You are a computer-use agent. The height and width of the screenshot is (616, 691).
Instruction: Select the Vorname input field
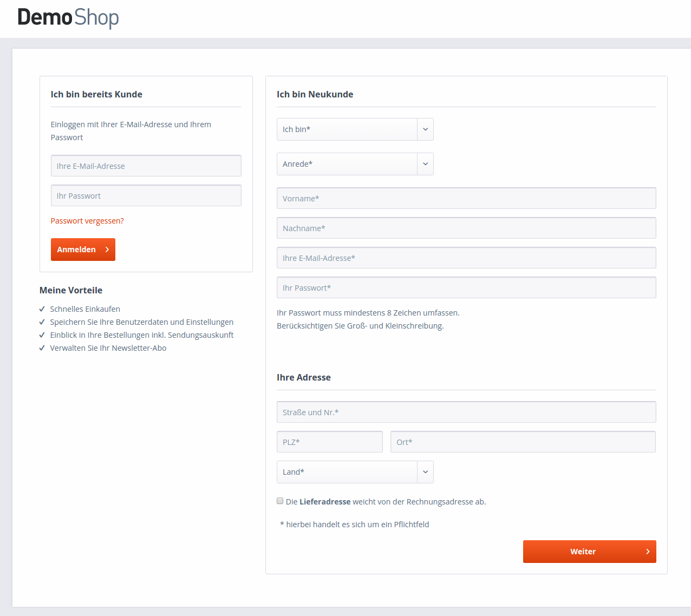click(x=466, y=199)
